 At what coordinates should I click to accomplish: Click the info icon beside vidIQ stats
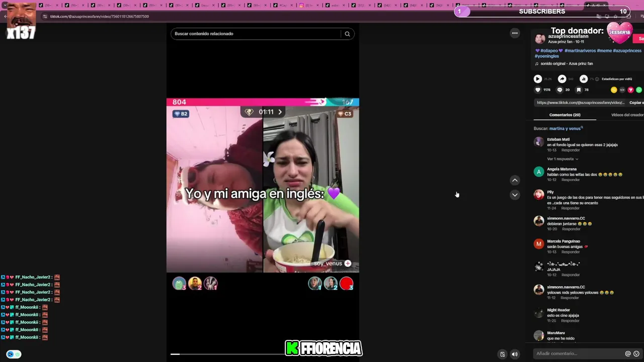click(x=597, y=79)
